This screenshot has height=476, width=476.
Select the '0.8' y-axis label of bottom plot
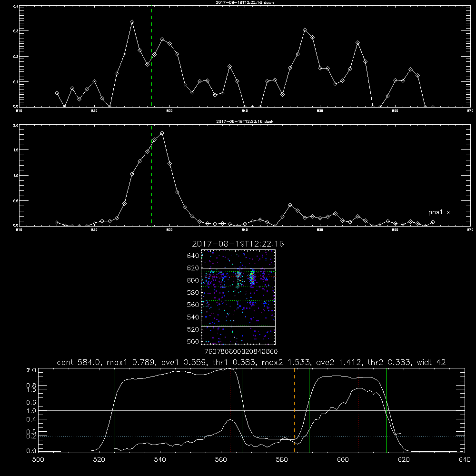tap(31, 385)
